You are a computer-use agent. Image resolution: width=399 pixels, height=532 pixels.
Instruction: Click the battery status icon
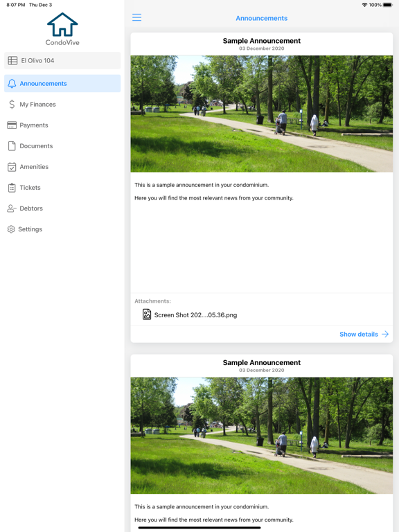coord(388,5)
